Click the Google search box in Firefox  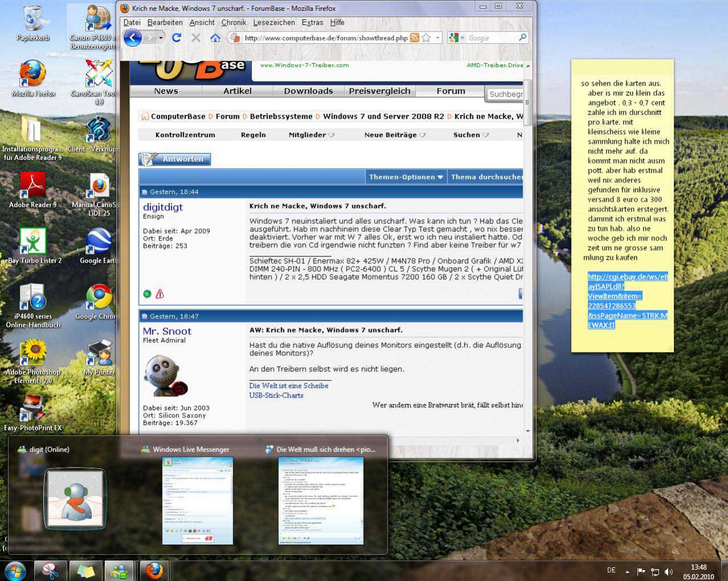[491, 38]
